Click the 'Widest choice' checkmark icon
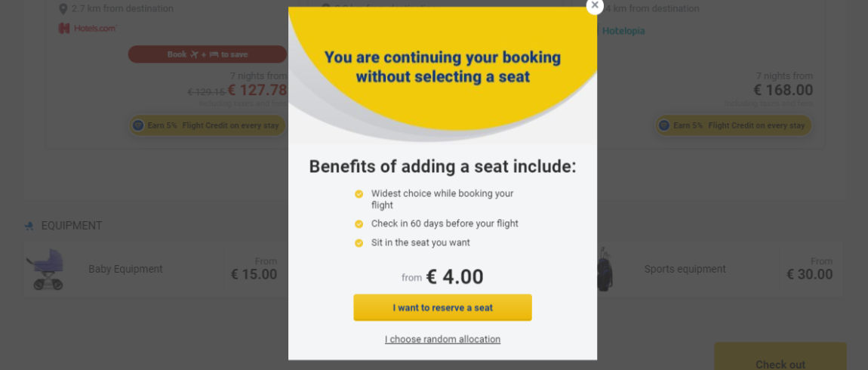The width and height of the screenshot is (868, 370). pyautogui.click(x=359, y=194)
